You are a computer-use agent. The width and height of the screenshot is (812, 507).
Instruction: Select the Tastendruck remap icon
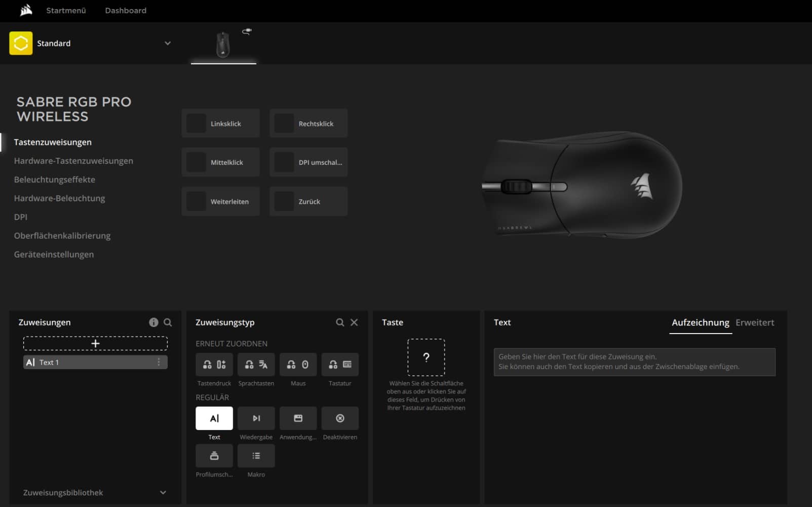pos(214,365)
